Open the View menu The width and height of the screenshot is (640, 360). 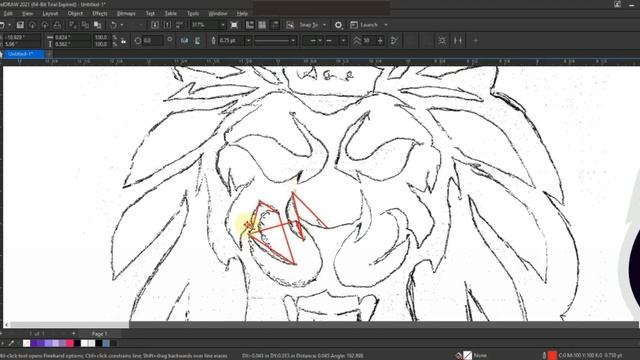click(x=27, y=13)
